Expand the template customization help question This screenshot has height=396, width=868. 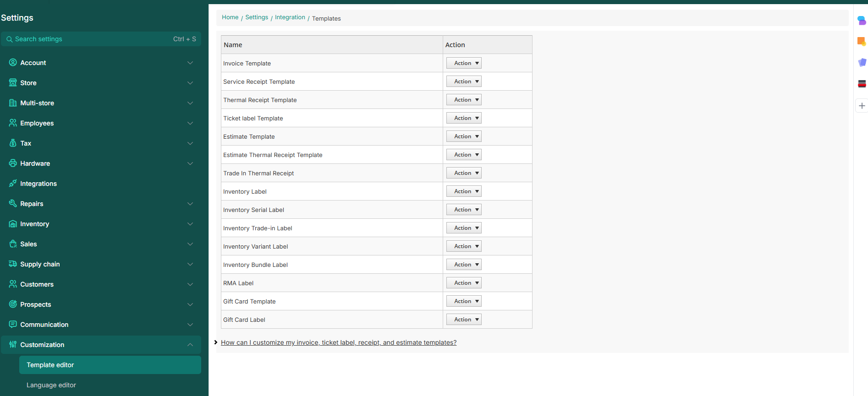338,342
